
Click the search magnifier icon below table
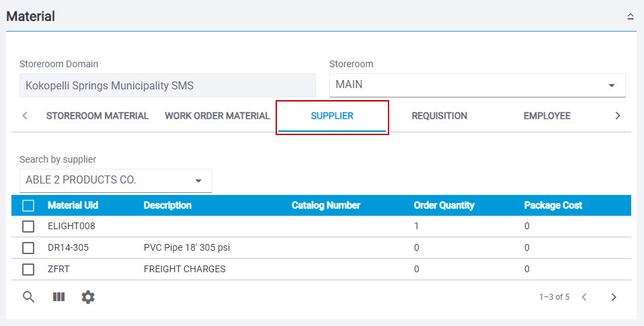pyautogui.click(x=28, y=297)
